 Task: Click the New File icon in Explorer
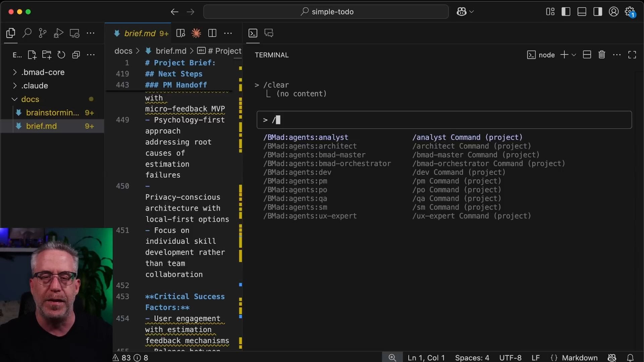pos(32,55)
